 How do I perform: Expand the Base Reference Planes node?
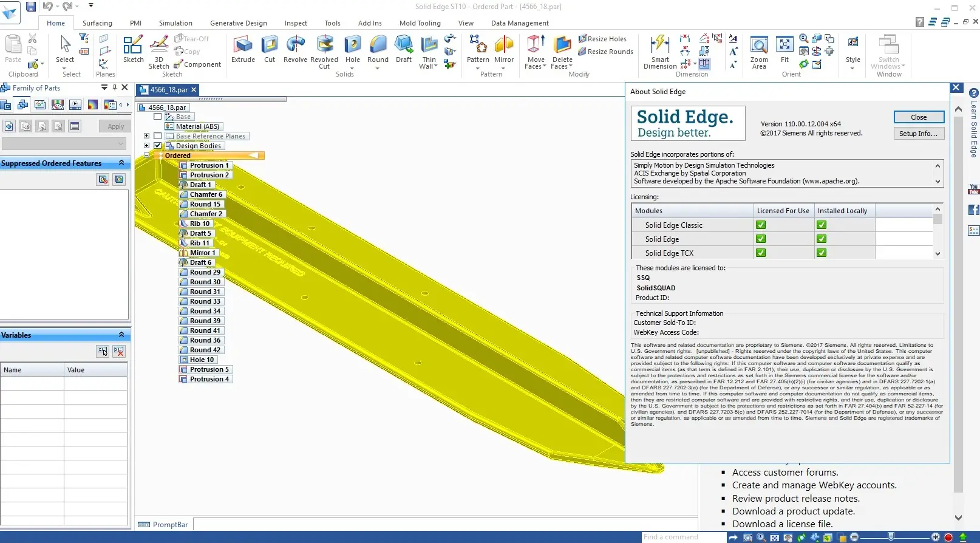(x=146, y=136)
